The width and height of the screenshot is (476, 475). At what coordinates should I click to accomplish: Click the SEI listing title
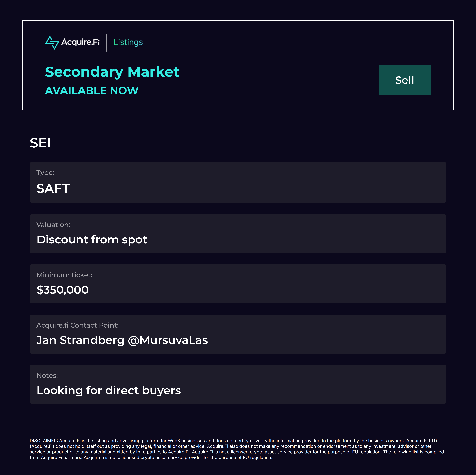[x=40, y=143]
